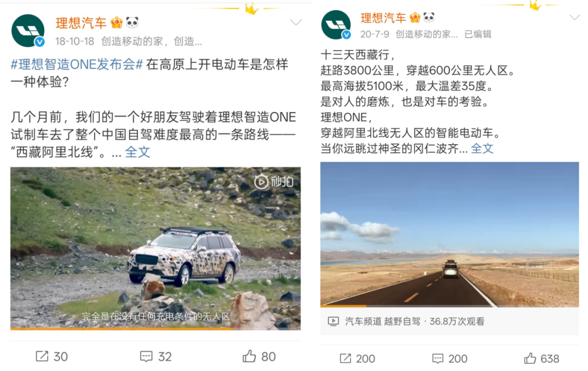Expand right post with 全文 link
The height and width of the screenshot is (371, 588).
pyautogui.click(x=482, y=149)
